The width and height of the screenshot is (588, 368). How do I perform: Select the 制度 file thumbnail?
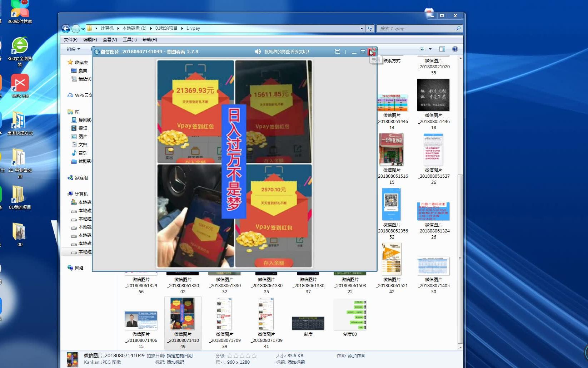click(308, 323)
